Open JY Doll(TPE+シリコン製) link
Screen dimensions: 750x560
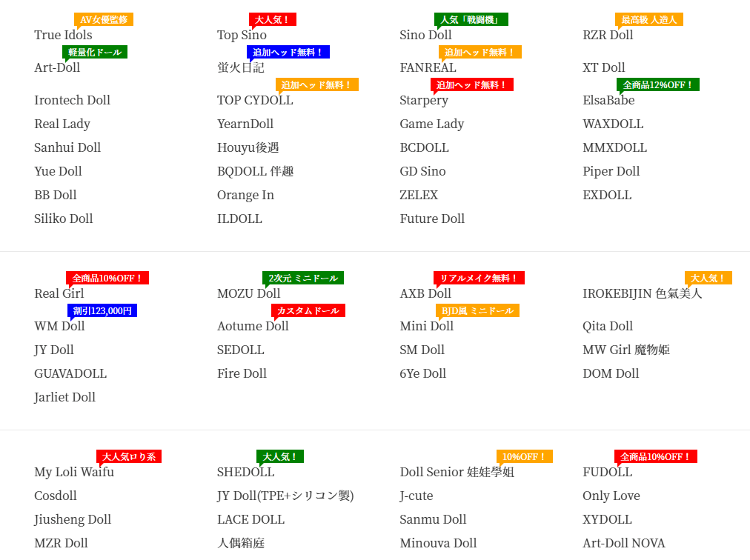pos(285,496)
